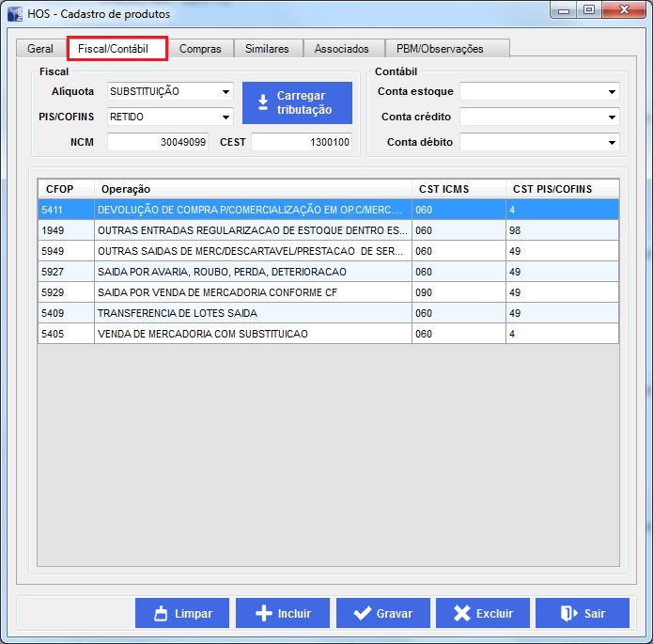Image resolution: width=653 pixels, height=644 pixels.
Task: Select the Similares tab
Action: (x=267, y=49)
